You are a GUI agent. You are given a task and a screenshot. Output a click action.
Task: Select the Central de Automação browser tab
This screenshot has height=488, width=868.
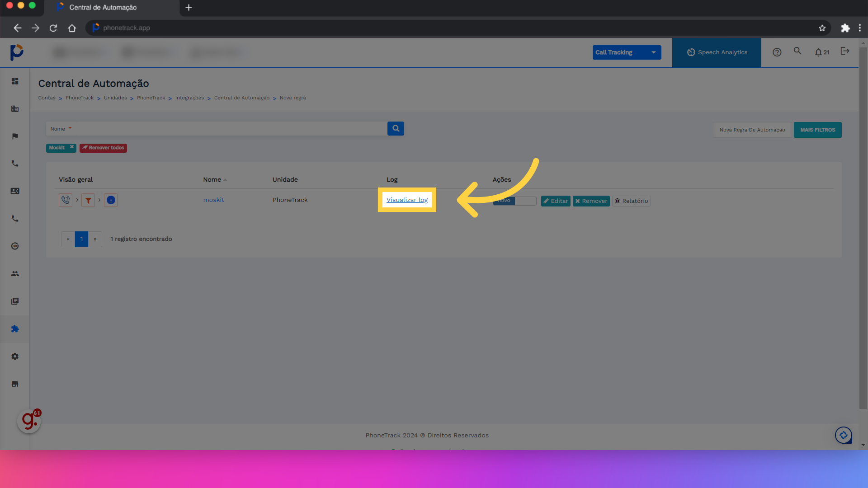pyautogui.click(x=112, y=8)
